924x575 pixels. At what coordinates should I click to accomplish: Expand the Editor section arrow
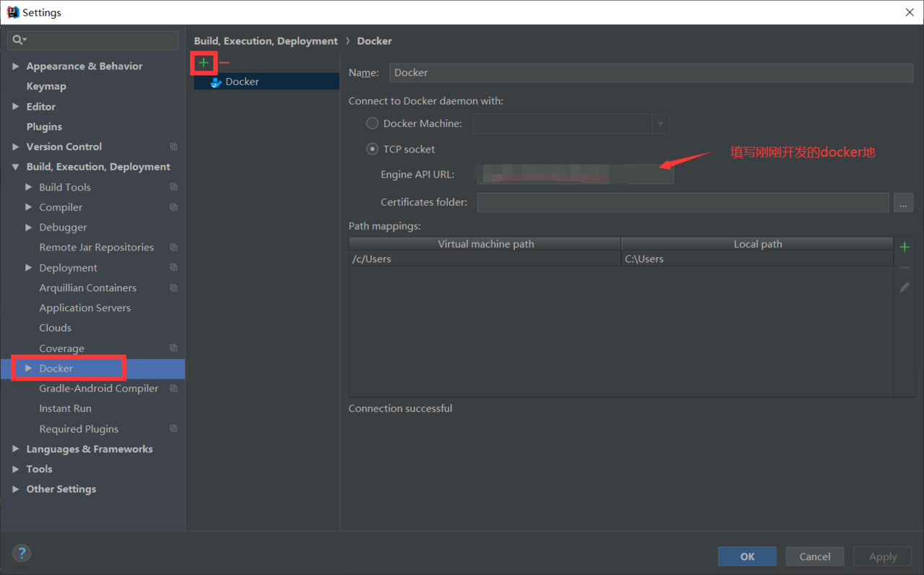tap(16, 107)
